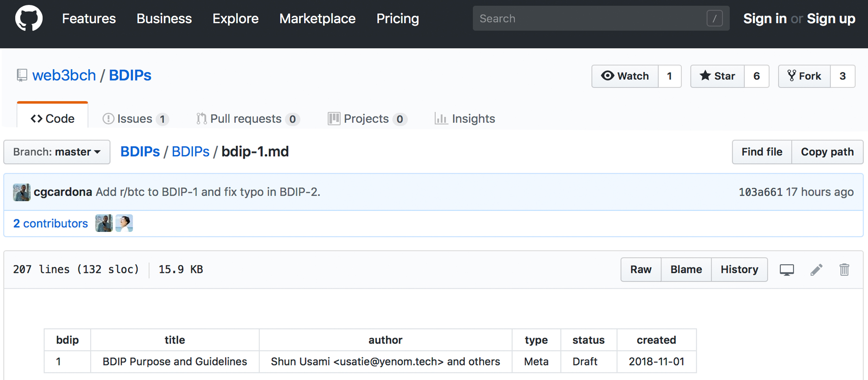The width and height of the screenshot is (868, 380).
Task: Click the Sign in link
Action: point(765,18)
